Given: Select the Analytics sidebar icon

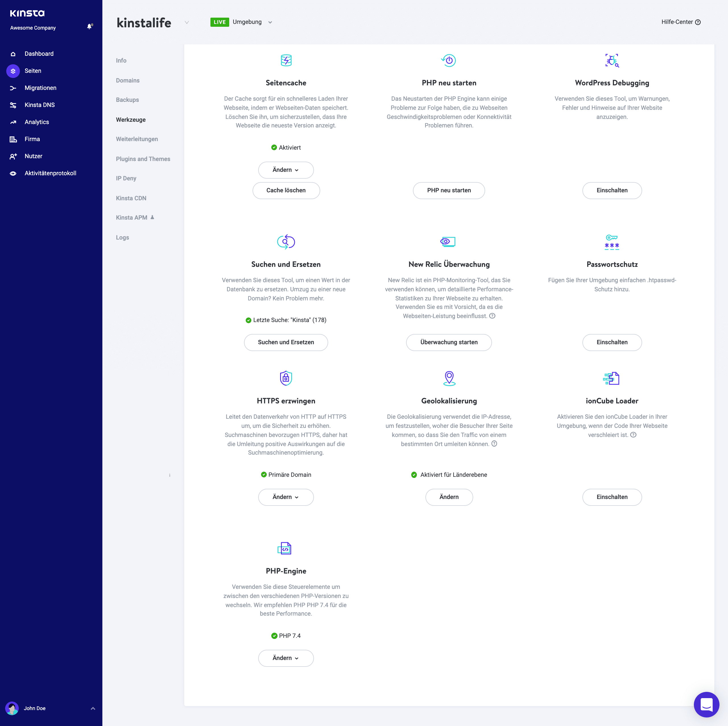Looking at the screenshot, I should [x=13, y=122].
